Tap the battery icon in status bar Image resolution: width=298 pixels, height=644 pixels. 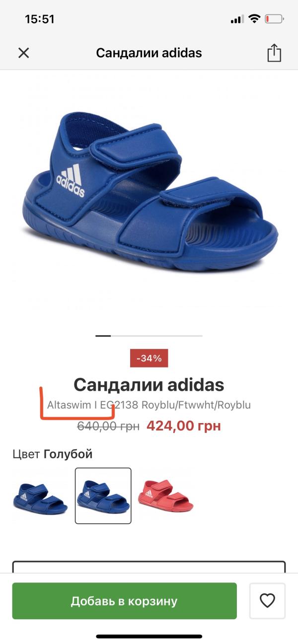(274, 19)
